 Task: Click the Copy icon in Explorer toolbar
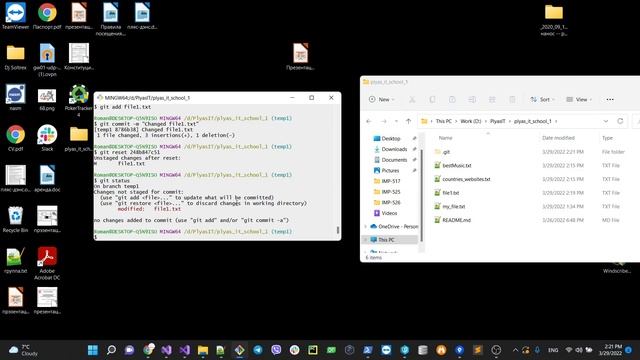[x=432, y=100]
